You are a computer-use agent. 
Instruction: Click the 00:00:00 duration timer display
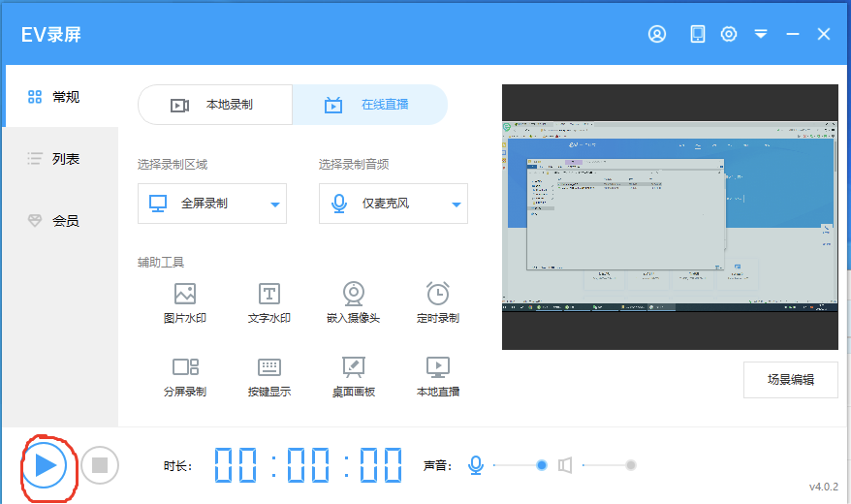[x=308, y=465]
